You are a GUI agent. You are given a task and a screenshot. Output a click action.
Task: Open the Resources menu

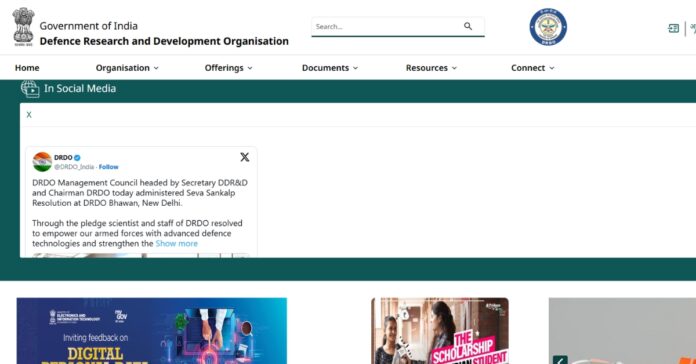[431, 68]
